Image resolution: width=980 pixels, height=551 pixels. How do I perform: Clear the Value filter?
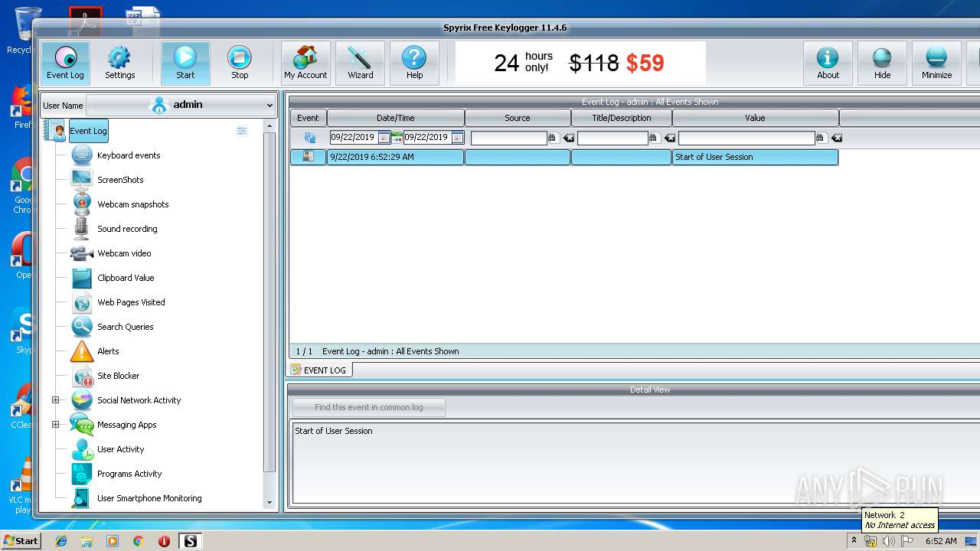pyautogui.click(x=836, y=138)
